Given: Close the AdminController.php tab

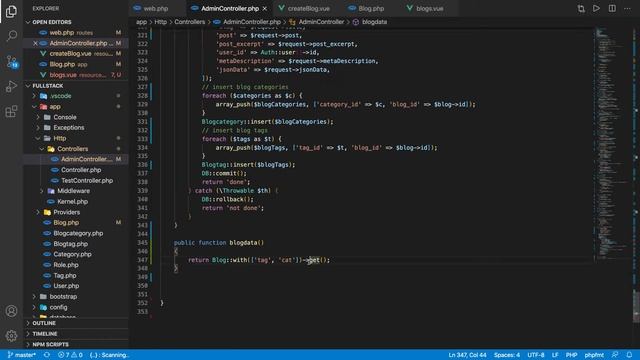Looking at the screenshot, I should (x=265, y=9).
